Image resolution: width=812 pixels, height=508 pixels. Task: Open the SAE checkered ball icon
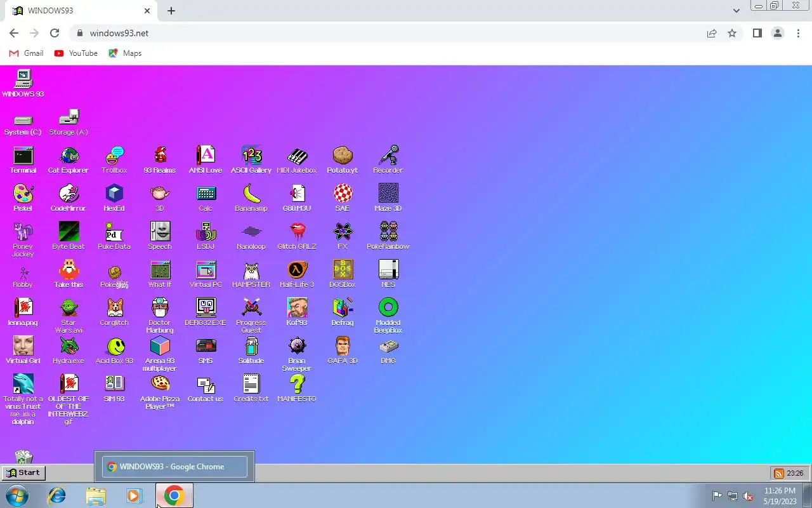tap(343, 194)
